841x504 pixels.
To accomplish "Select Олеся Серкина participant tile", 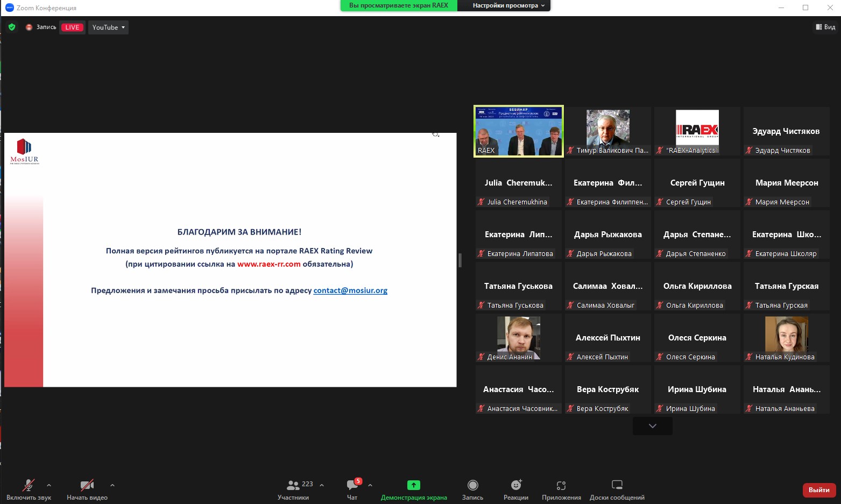I will (697, 338).
